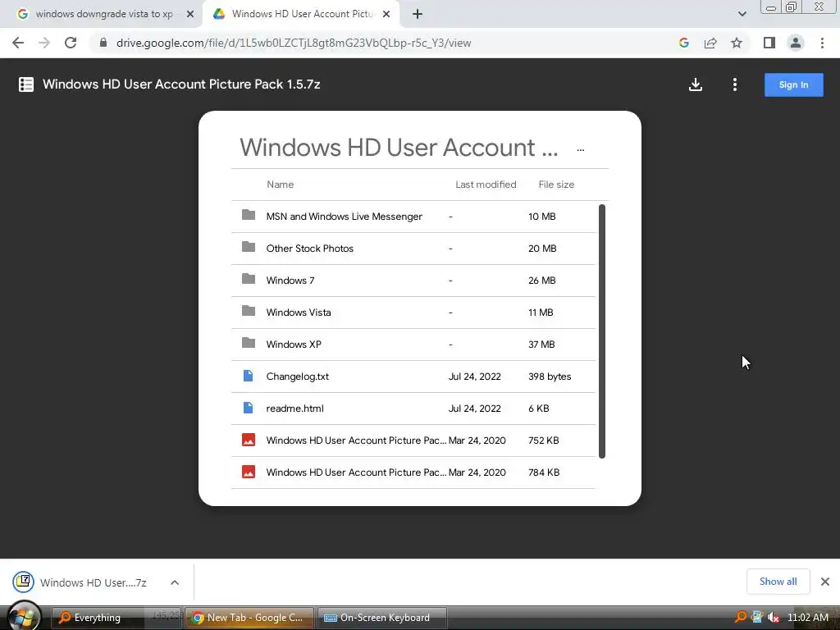Click the red image icon of the 784 KB file
Screen dimensions: 840x630
point(248,472)
